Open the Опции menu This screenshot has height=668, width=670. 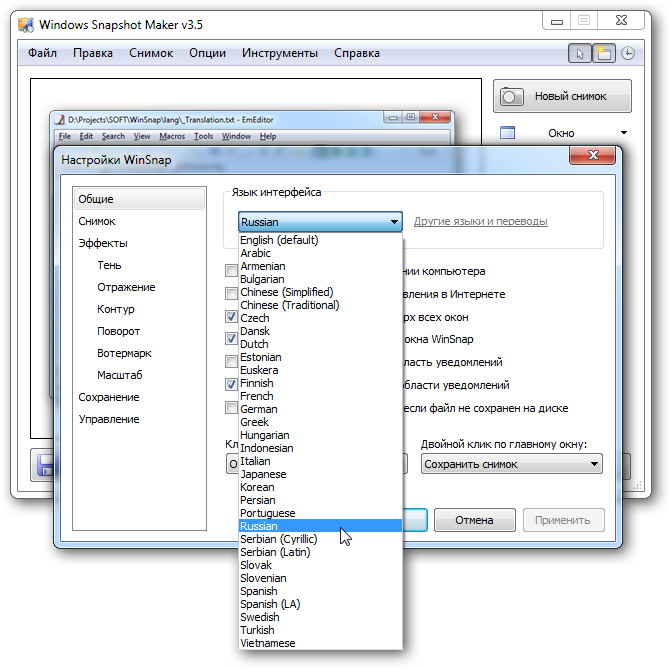point(207,53)
